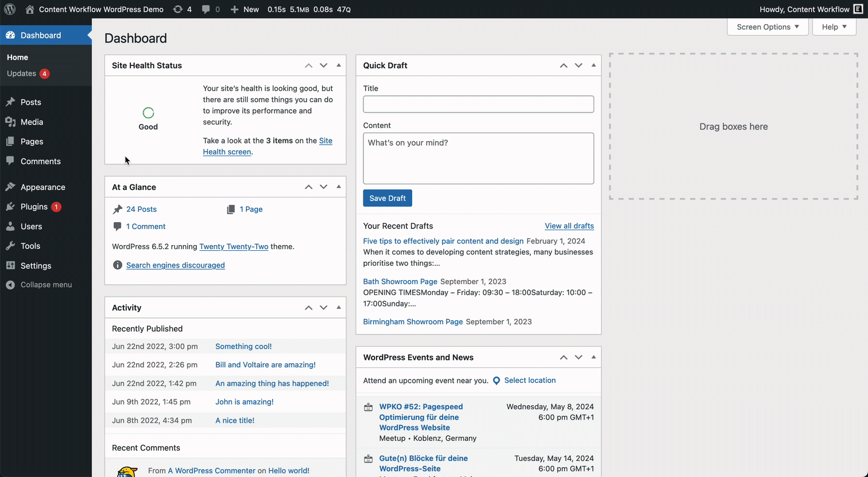The width and height of the screenshot is (868, 477).
Task: Open 'A WordPress Commenter' author link
Action: [212, 471]
